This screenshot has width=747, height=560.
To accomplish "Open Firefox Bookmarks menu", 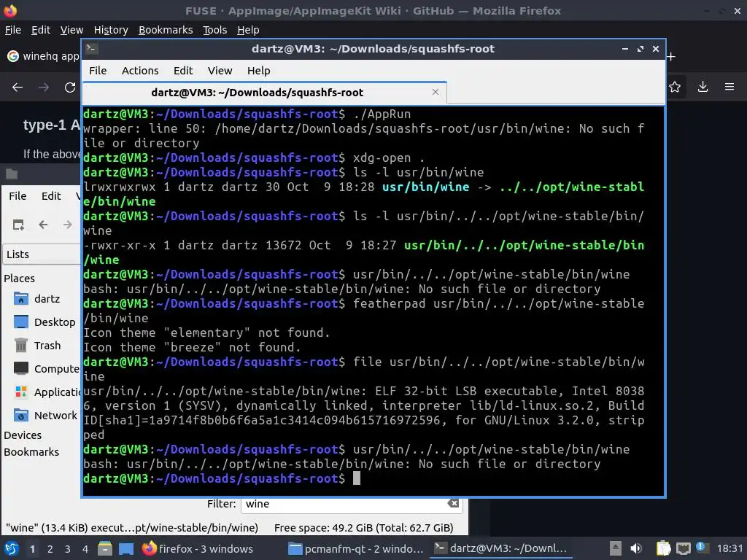I will [x=166, y=30].
